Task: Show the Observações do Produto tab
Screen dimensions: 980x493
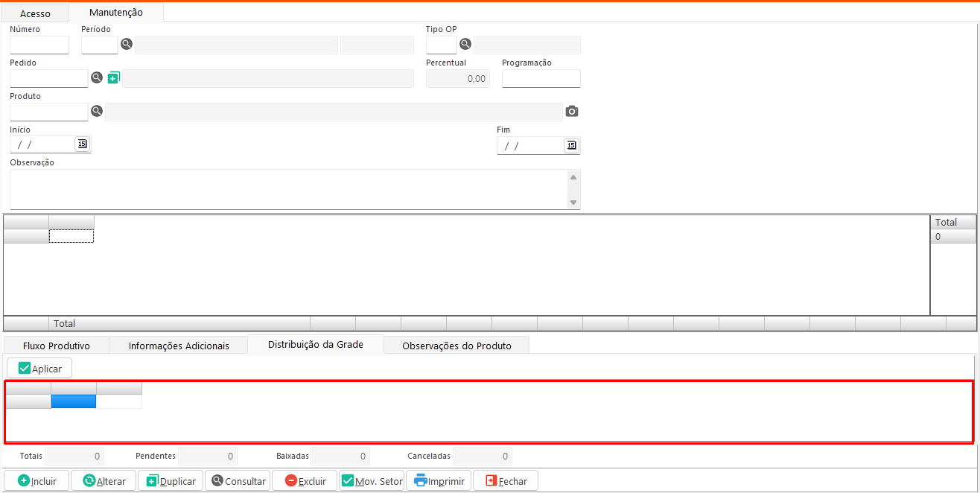Action: tap(456, 346)
